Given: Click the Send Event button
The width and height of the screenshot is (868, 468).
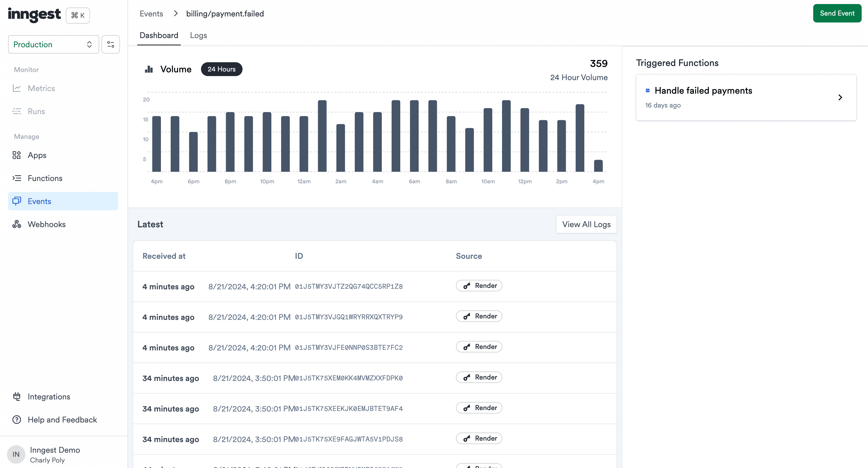Looking at the screenshot, I should click(x=837, y=13).
